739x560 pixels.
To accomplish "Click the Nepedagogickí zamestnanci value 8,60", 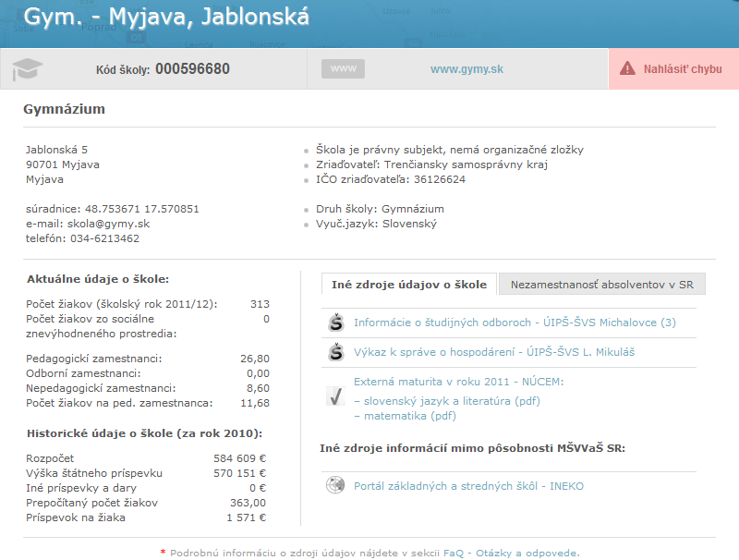I will [258, 388].
